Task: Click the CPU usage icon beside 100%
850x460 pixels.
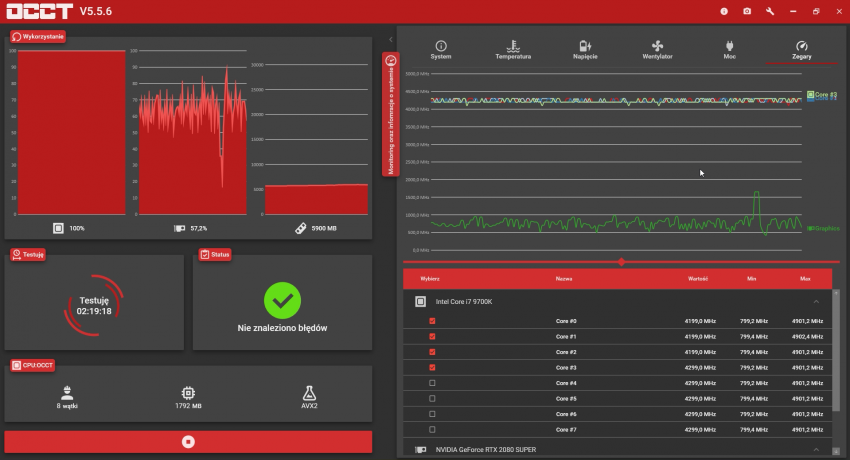Action: (58, 228)
